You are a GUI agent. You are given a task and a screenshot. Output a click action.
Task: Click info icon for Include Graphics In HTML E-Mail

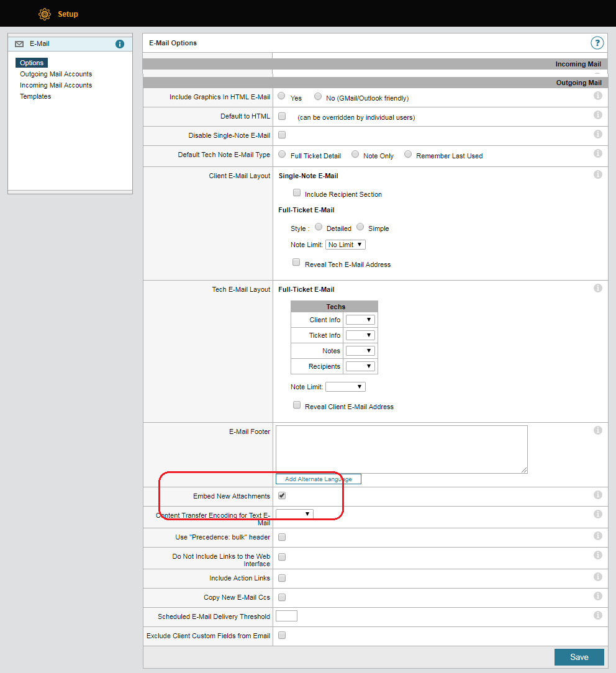(x=597, y=96)
